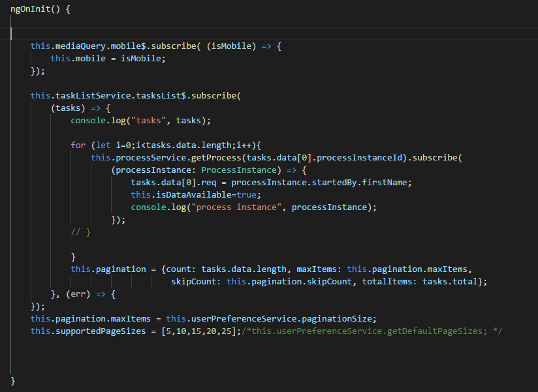Click the "tasks" string in console.log
Image resolution: width=538 pixels, height=392 pixels.
click(148, 121)
